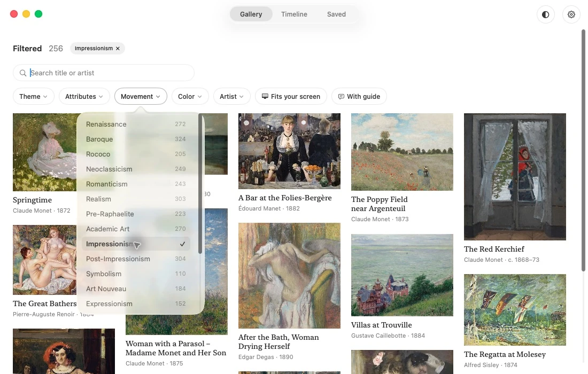This screenshot has height=374, width=588.
Task: Toggle dark/light appearance icon
Action: (x=545, y=14)
